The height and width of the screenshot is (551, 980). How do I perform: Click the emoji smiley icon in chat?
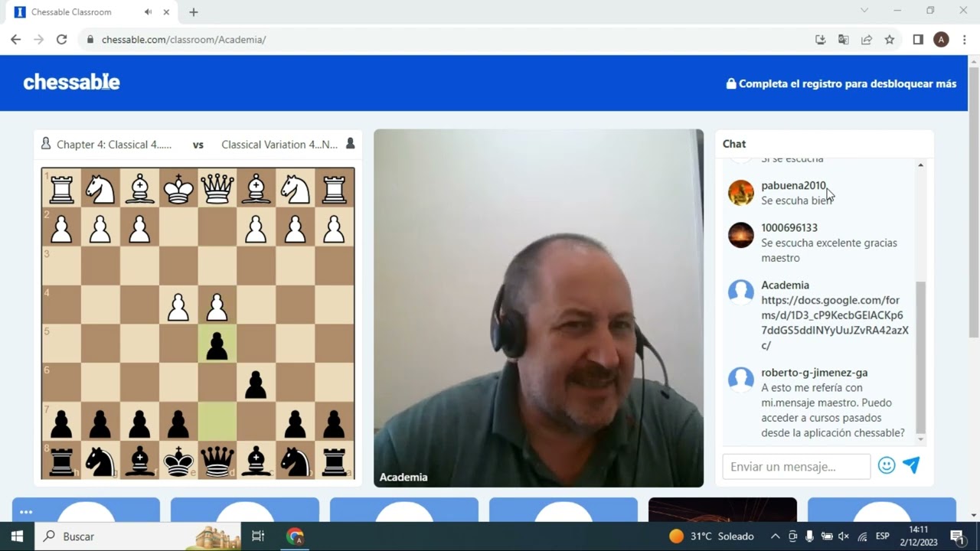[887, 465]
